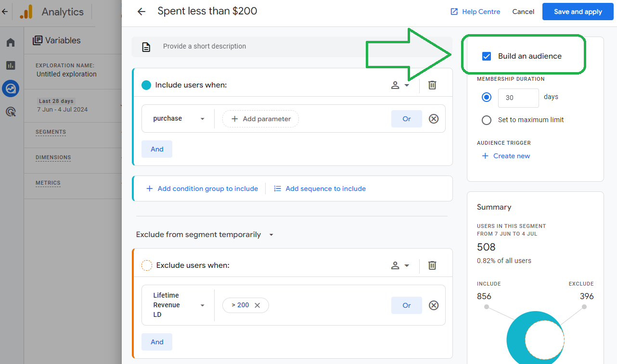617x364 pixels.
Task: Click the document icon in description field
Action: tap(146, 47)
